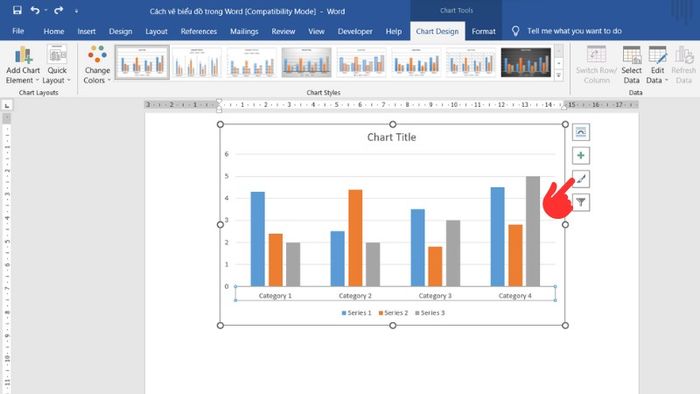The width and height of the screenshot is (700, 394).
Task: Open the Developer tab
Action: (355, 31)
